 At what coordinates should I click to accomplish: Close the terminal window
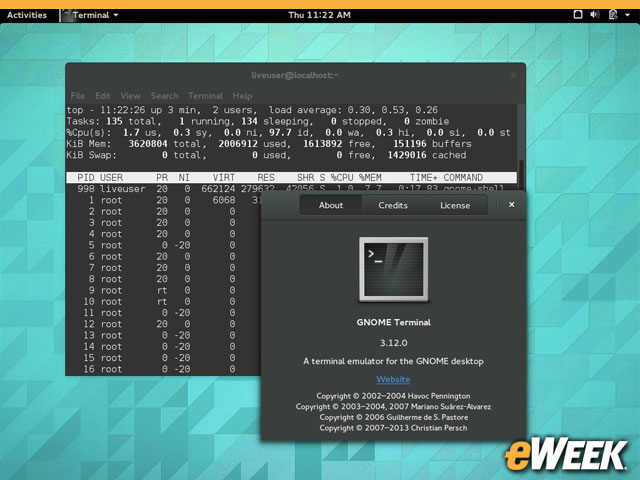[514, 75]
